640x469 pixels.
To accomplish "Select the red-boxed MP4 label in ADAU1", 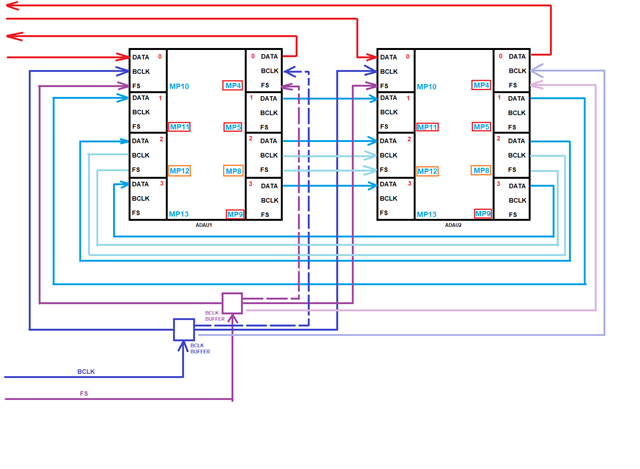I will click(233, 85).
